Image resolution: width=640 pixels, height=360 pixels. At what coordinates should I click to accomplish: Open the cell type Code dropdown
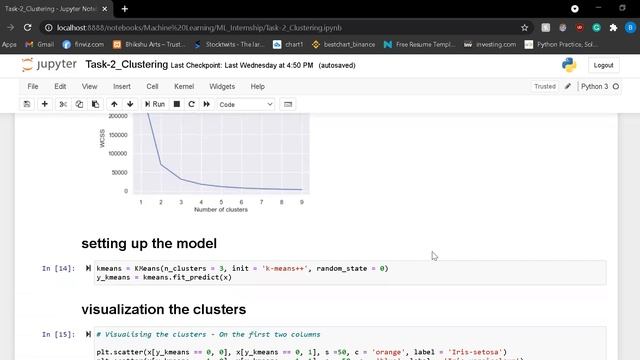pyautogui.click(x=246, y=104)
